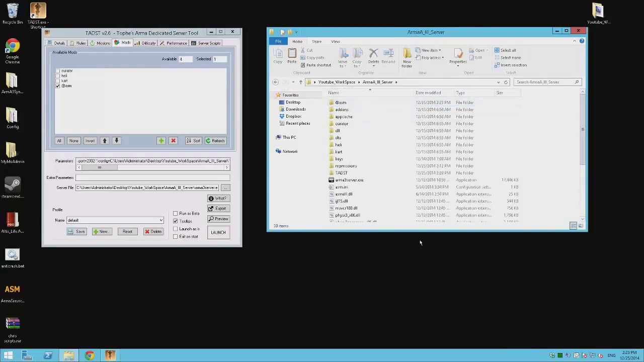Uncheck the @asm mod checkbox
The image size is (644, 362).
[x=58, y=86]
